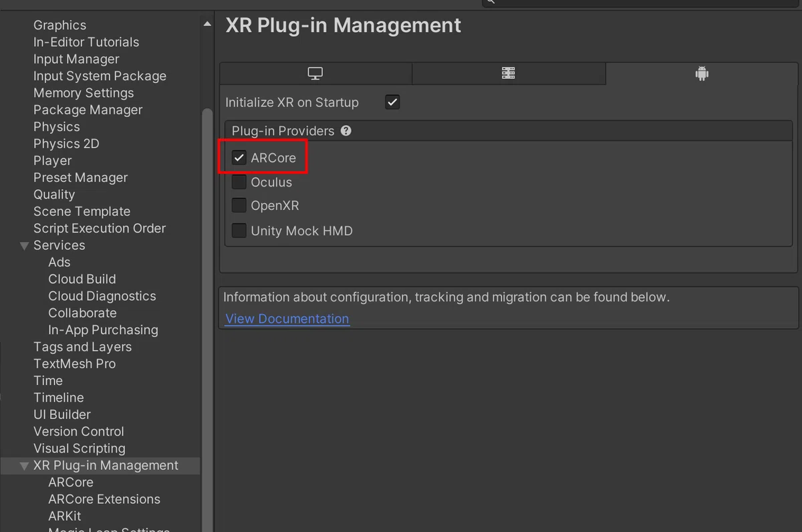Select Visual Scripting settings
This screenshot has width=802, height=532.
tap(80, 448)
